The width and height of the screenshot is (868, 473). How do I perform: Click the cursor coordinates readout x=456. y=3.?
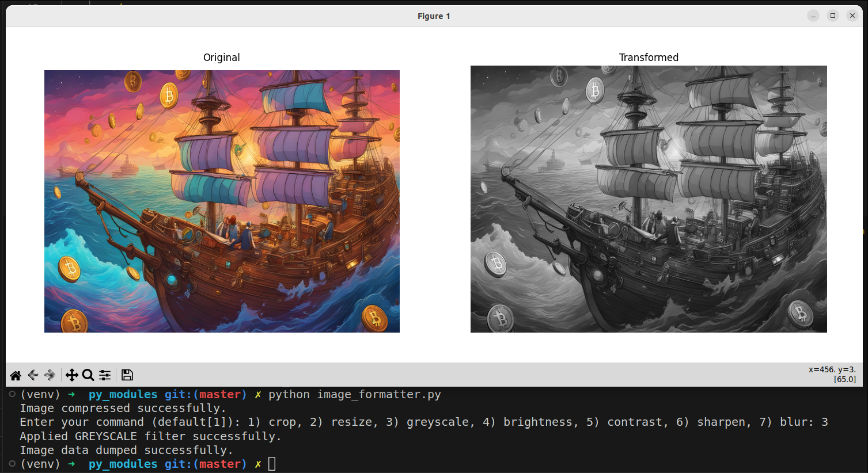832,369
